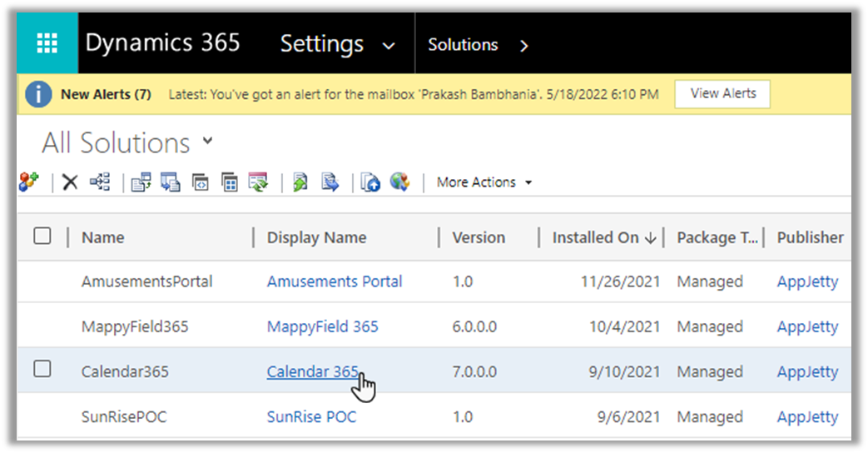The image size is (868, 453).
Task: Toggle the select-all checkbox in header
Action: point(42,236)
